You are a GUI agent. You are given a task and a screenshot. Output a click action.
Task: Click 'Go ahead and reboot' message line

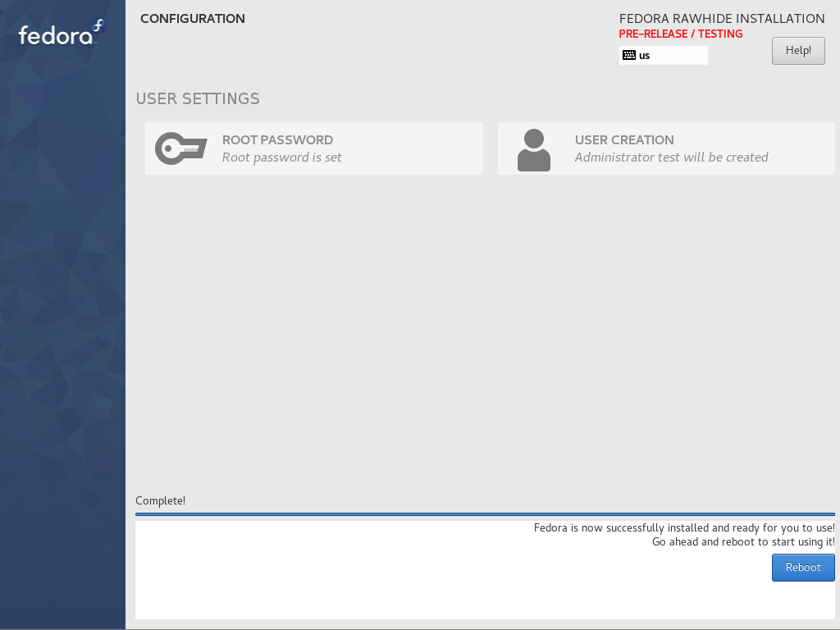coord(743,542)
